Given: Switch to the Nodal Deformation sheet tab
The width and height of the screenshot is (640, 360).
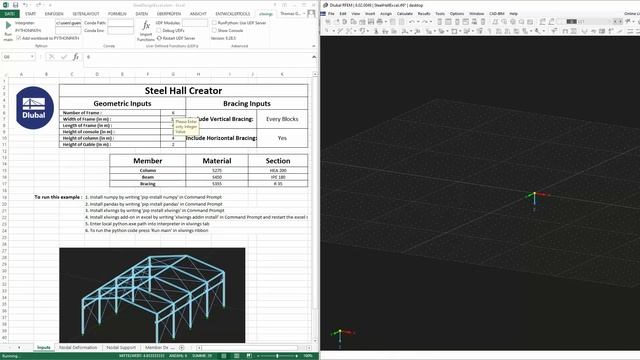Looking at the screenshot, I should coord(78,347).
